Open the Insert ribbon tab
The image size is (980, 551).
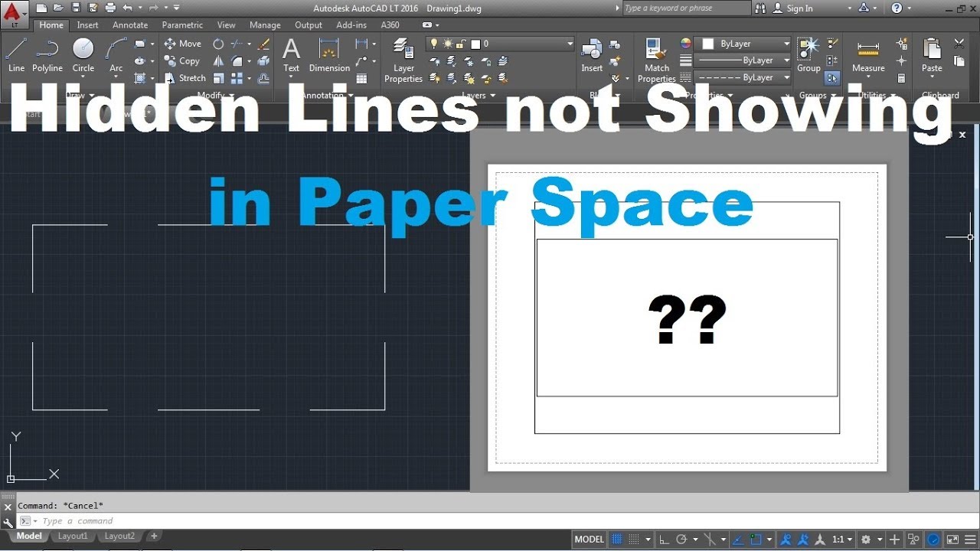(87, 24)
